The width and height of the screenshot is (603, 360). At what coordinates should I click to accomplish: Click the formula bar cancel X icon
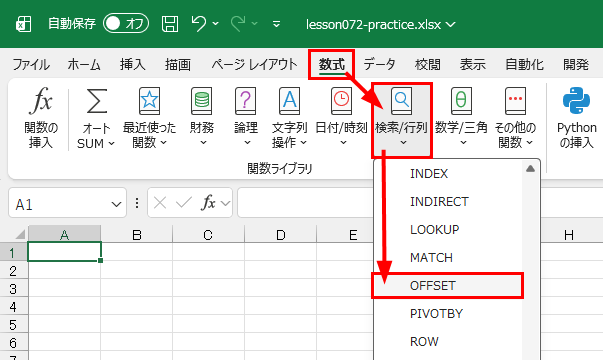coord(160,203)
